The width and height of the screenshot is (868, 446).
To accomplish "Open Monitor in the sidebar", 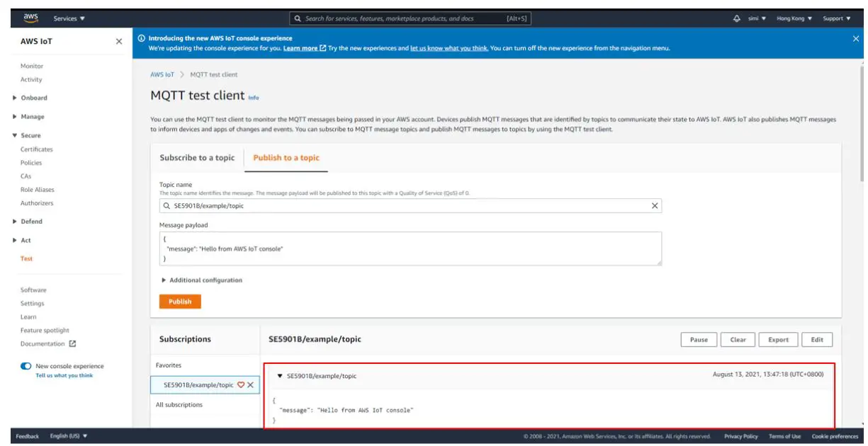I will coord(32,66).
